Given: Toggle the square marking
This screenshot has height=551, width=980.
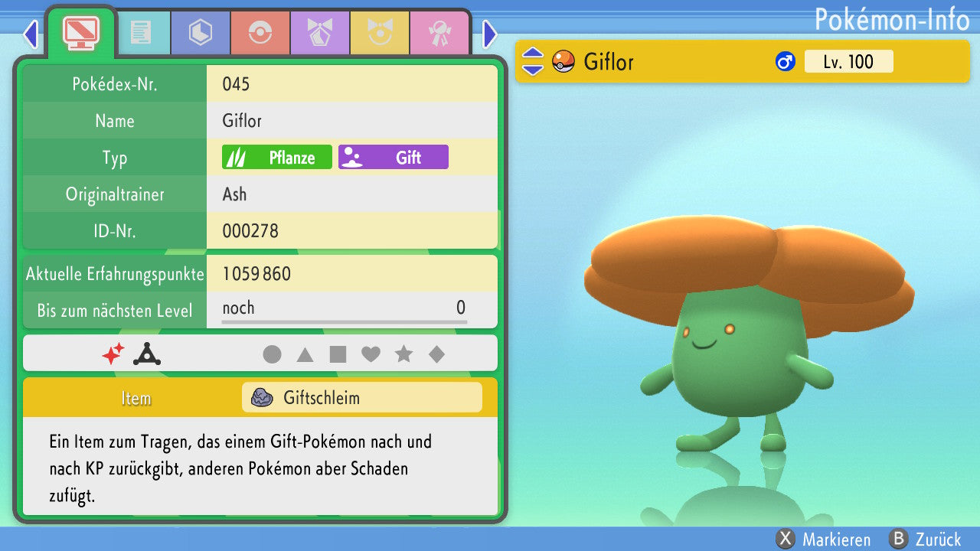Looking at the screenshot, I should pos(338,354).
